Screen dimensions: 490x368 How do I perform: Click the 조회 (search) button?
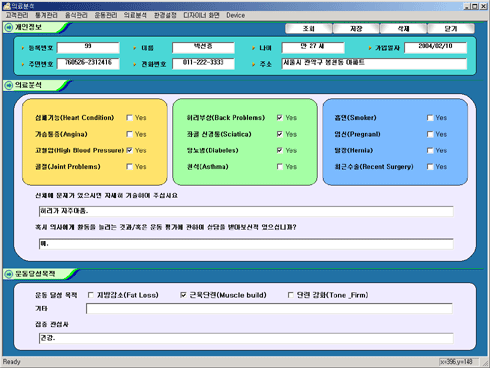coord(309,29)
